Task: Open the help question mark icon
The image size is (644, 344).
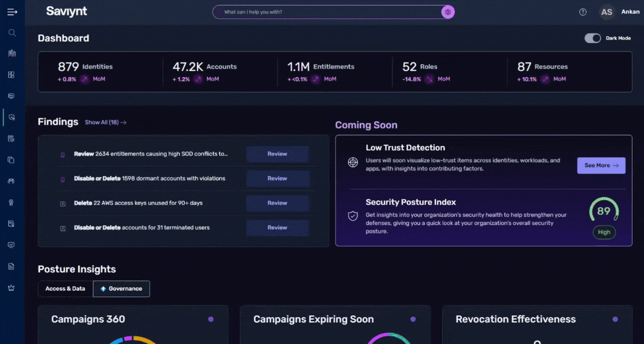Action: tap(583, 12)
